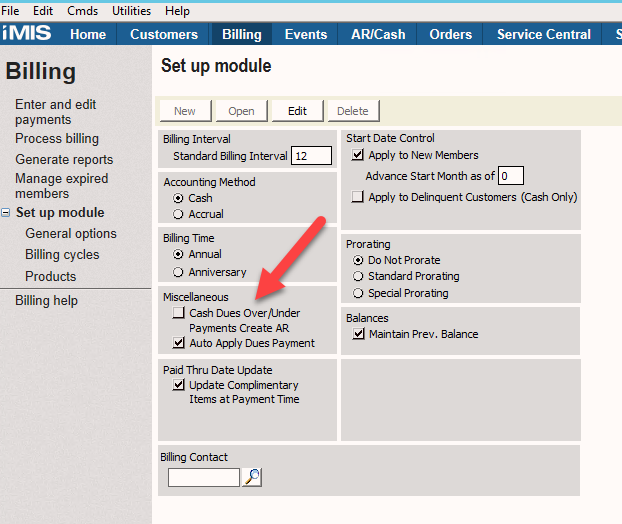The image size is (622, 524).
Task: Navigate to Billing cycles
Action: point(62,255)
